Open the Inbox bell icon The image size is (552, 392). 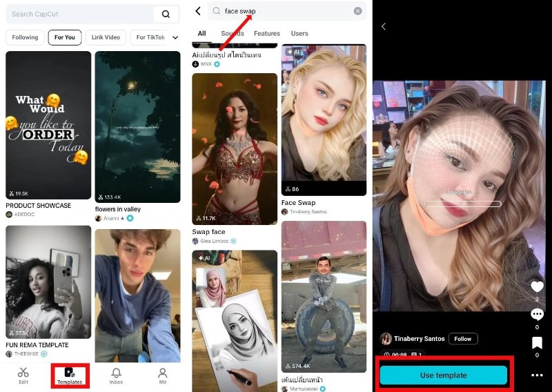click(116, 373)
